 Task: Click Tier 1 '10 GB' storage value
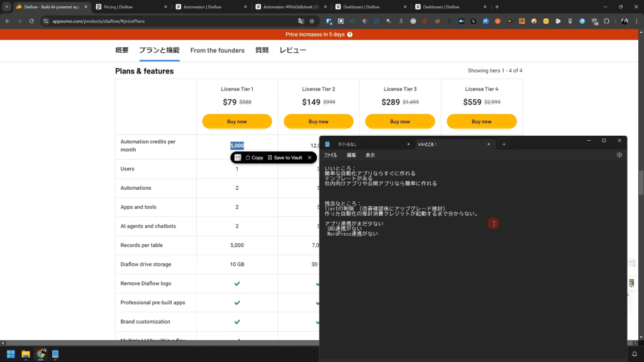coord(237,265)
